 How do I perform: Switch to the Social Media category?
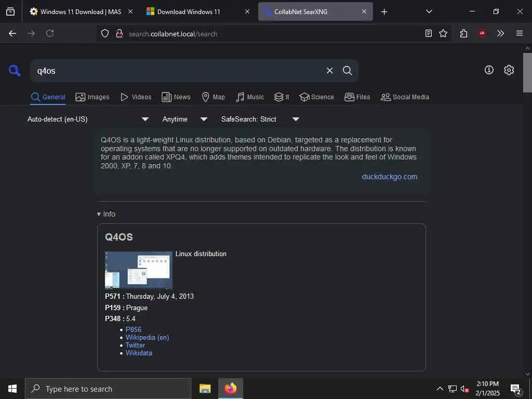(x=405, y=97)
